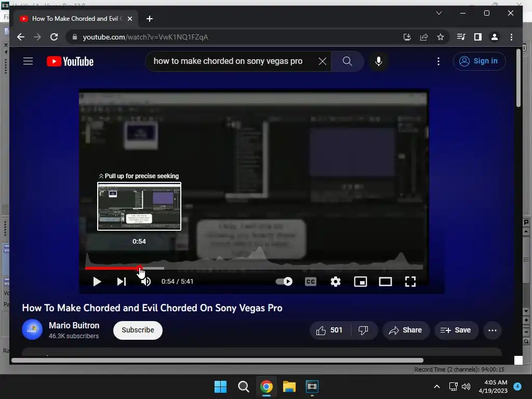
Task: Like the video with 501 likes
Action: pos(329,330)
